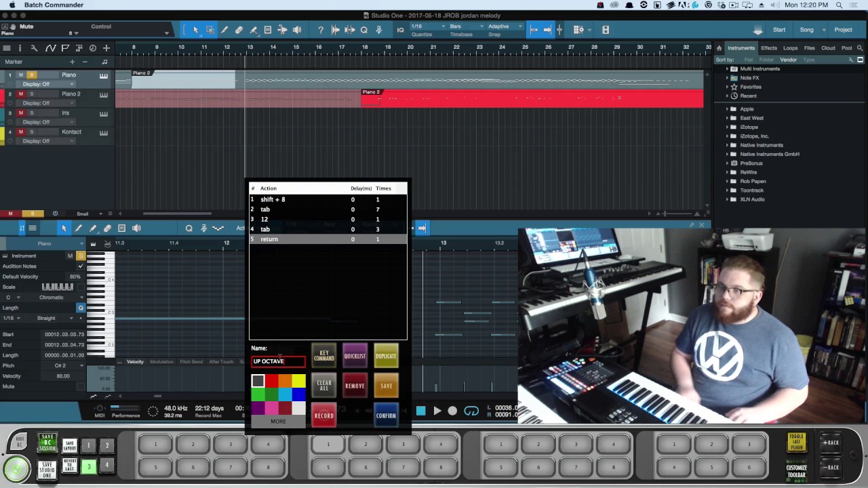Expand the Toontrack vendor folder

coord(727,190)
